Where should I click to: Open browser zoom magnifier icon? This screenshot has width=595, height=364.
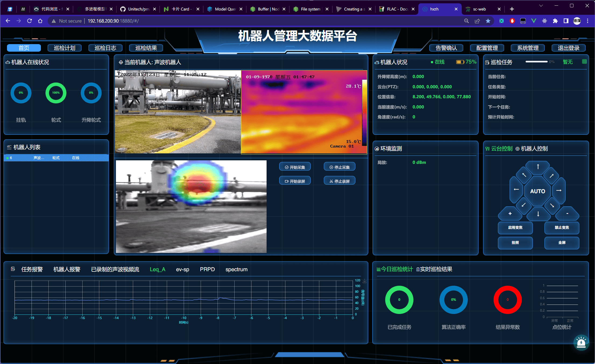point(466,21)
